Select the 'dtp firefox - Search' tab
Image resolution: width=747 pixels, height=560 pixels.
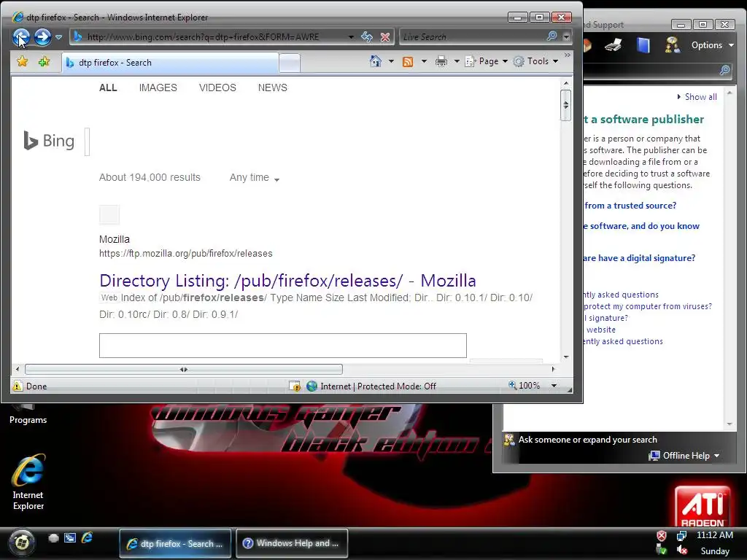tap(170, 63)
